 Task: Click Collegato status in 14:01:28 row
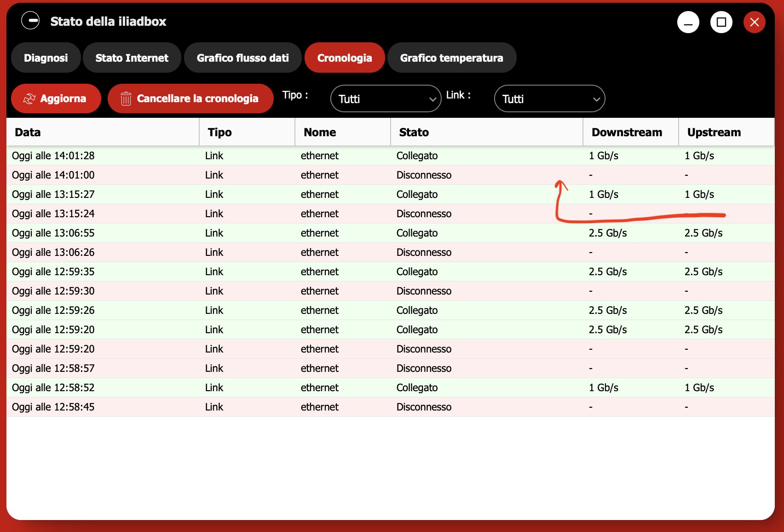click(x=417, y=156)
